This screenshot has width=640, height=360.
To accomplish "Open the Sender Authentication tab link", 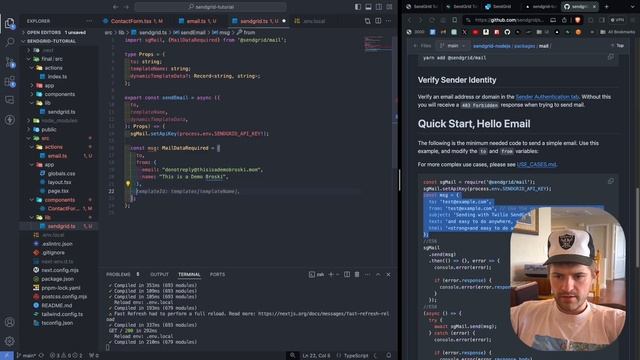I will tap(547, 97).
